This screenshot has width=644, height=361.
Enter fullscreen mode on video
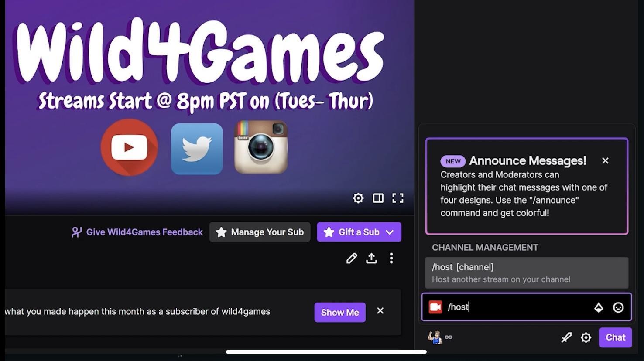point(398,198)
